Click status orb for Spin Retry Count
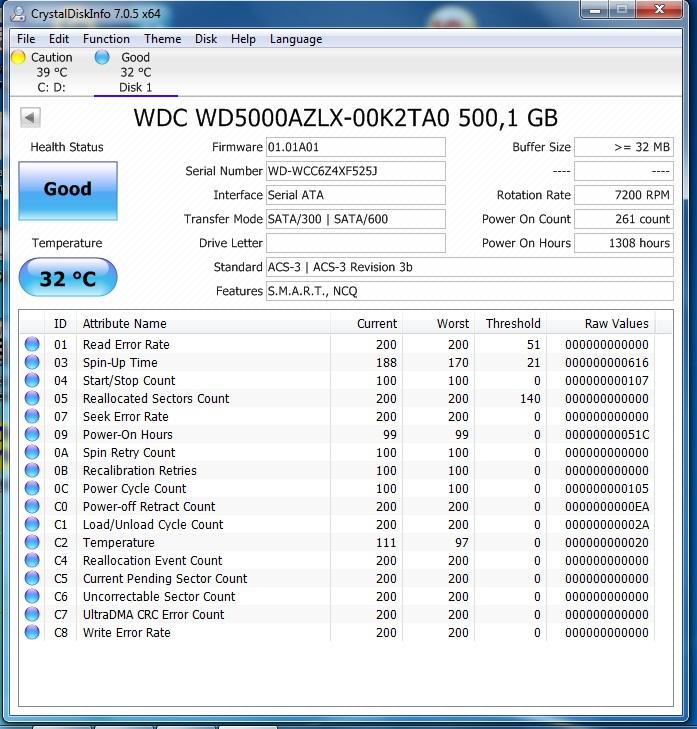The height and width of the screenshot is (729, 697). click(x=32, y=452)
